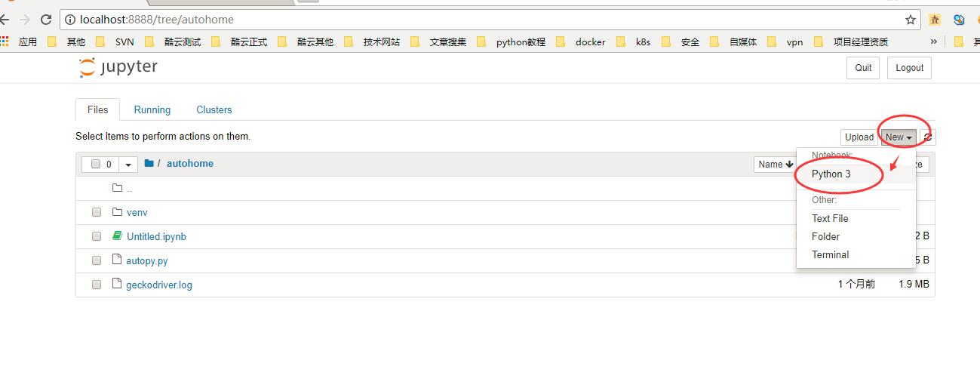Sort files with the Name button

[775, 165]
